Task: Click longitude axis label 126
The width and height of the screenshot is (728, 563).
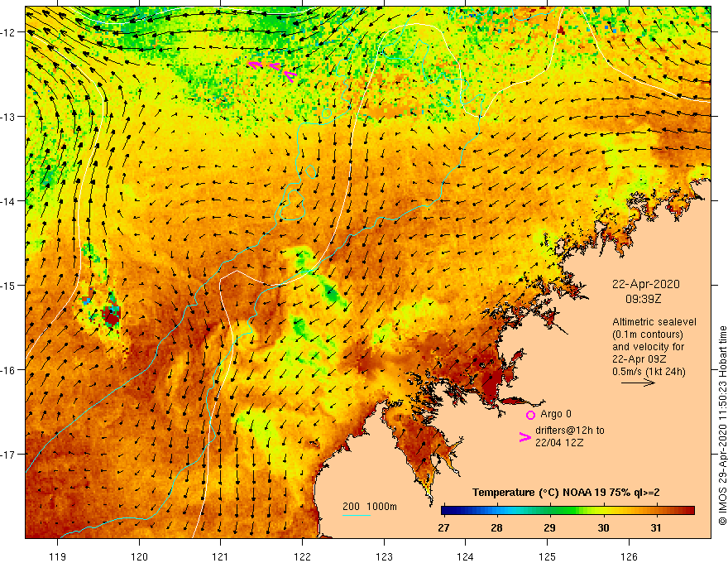Action: pos(629,556)
